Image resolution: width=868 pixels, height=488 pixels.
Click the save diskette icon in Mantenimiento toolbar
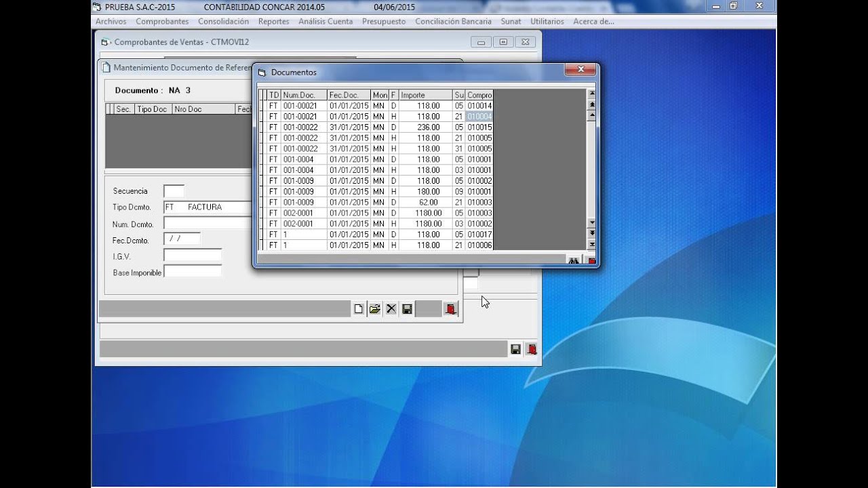tap(408, 309)
